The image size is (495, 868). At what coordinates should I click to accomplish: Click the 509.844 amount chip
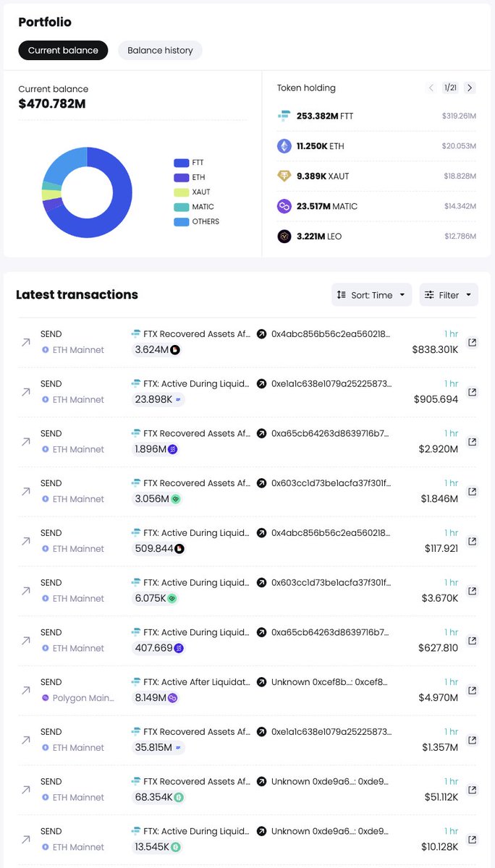pos(159,549)
